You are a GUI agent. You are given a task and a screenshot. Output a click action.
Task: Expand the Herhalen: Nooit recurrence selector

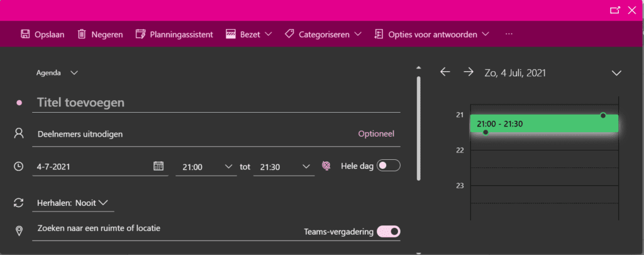coord(73,203)
